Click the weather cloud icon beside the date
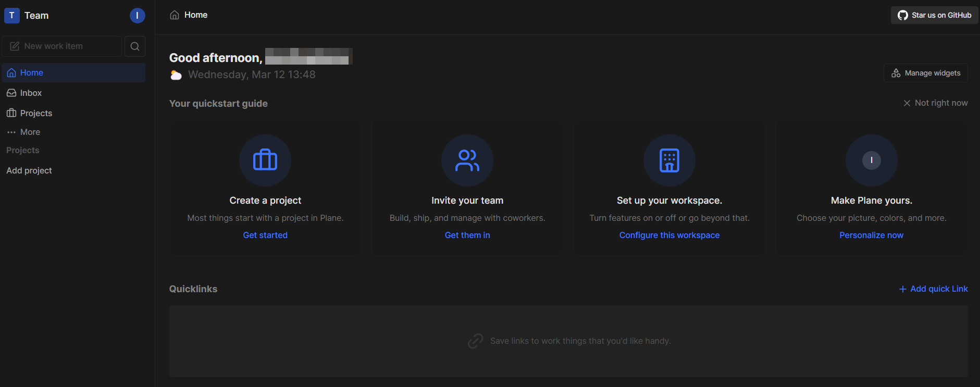The height and width of the screenshot is (387, 980). point(177,75)
